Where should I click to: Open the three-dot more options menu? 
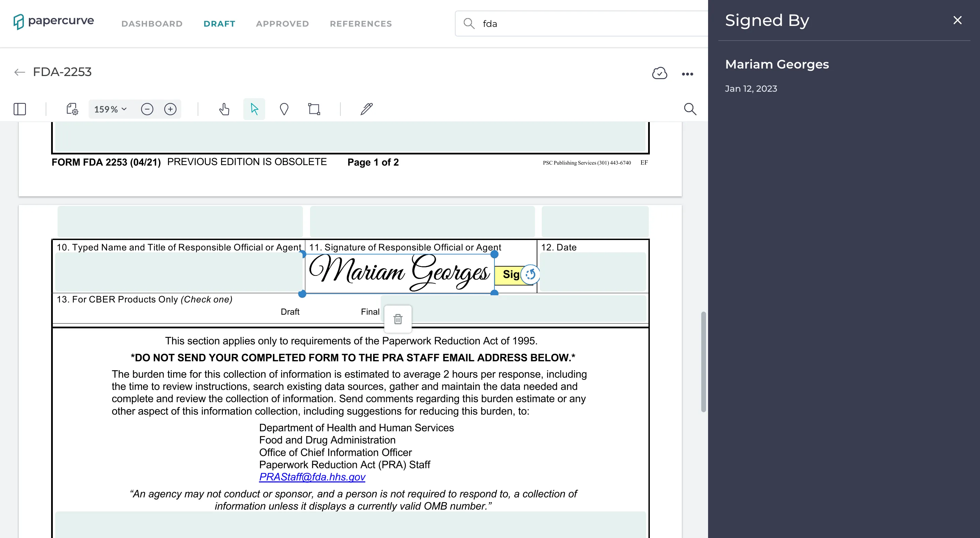tap(687, 74)
